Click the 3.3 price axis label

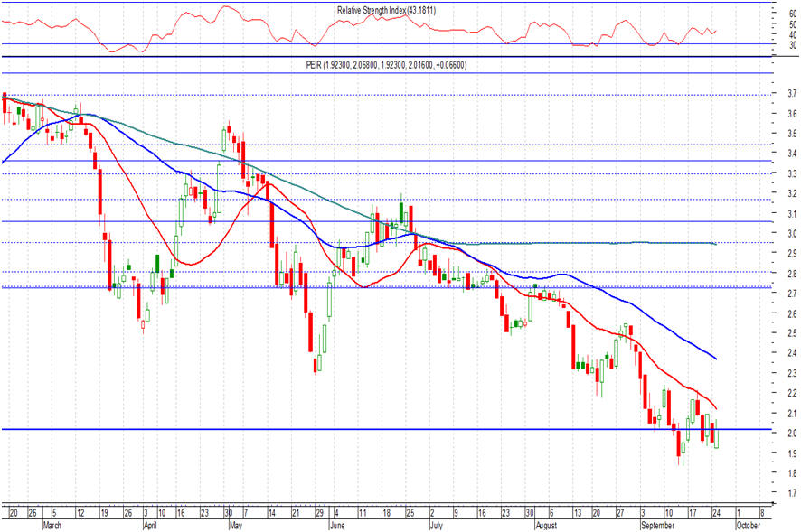tap(792, 173)
